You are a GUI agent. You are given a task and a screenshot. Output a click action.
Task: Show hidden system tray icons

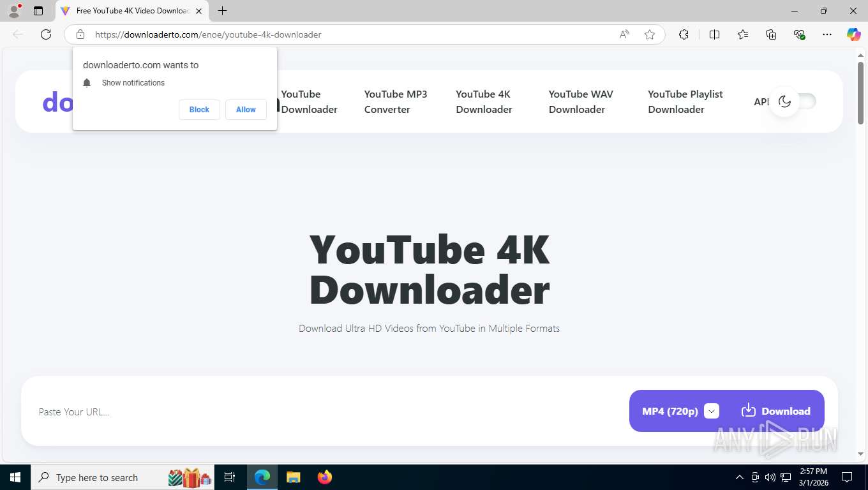(740, 477)
